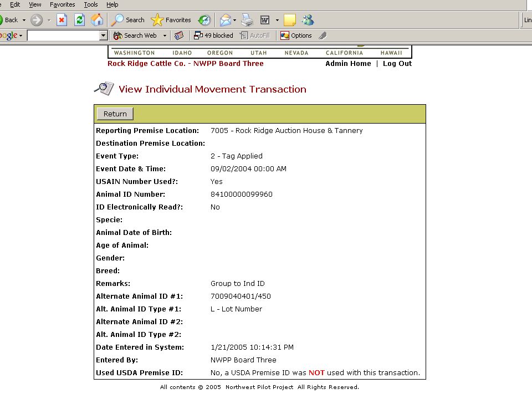
Task: Click the Animal ID value 84100000099960
Action: [x=242, y=195]
